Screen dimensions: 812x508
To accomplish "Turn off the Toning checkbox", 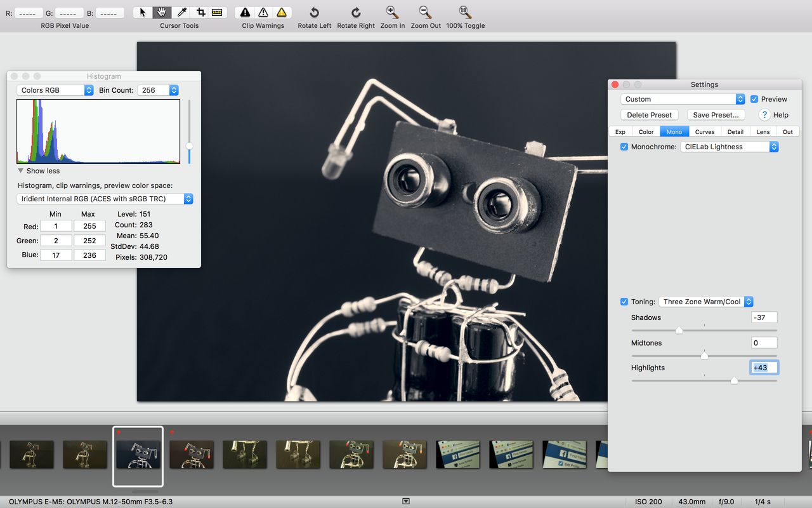I will click(x=624, y=302).
